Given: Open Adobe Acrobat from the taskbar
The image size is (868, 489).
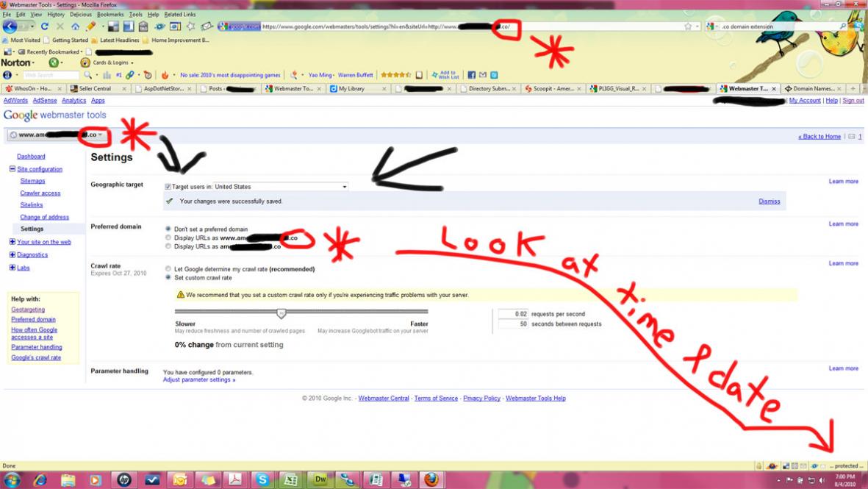Looking at the screenshot, I should [235, 479].
